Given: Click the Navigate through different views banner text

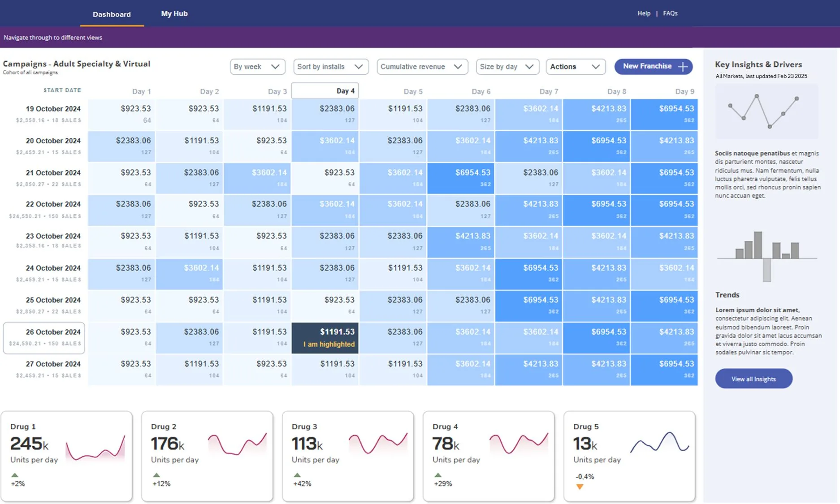Looking at the screenshot, I should click(53, 38).
